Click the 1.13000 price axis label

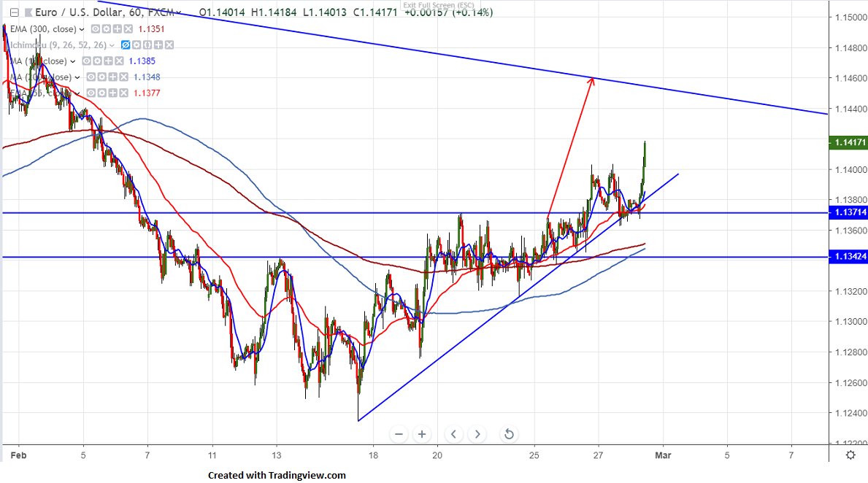850,322
